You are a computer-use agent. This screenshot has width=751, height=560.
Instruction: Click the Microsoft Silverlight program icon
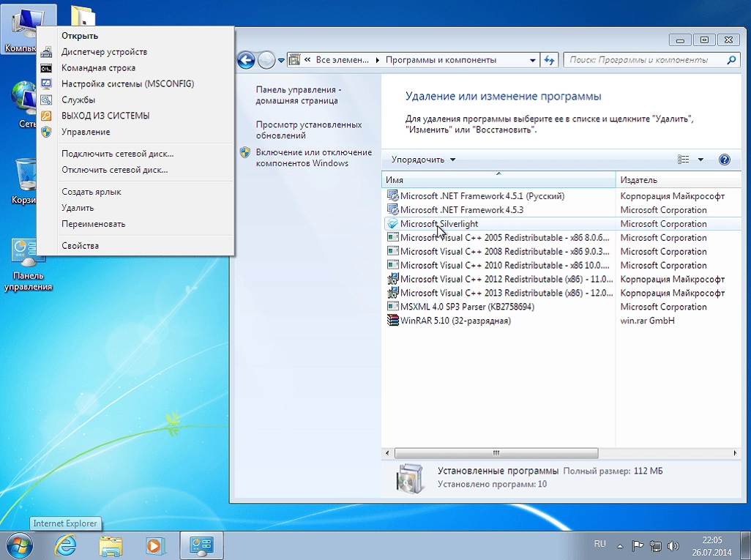click(x=393, y=224)
